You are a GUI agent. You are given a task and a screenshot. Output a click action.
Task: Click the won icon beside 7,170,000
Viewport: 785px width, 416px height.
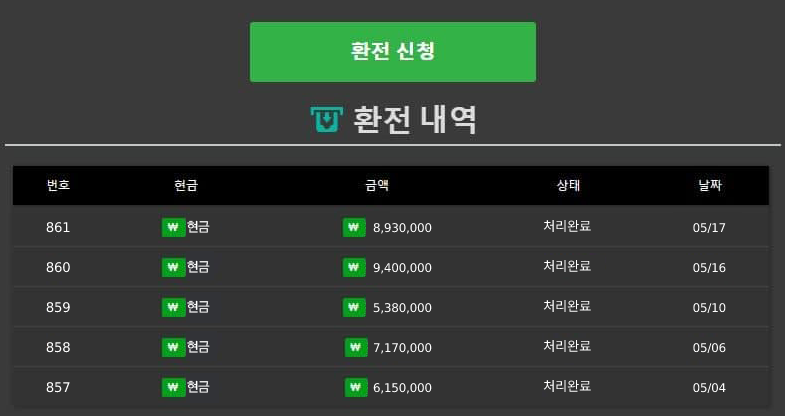[x=356, y=347]
